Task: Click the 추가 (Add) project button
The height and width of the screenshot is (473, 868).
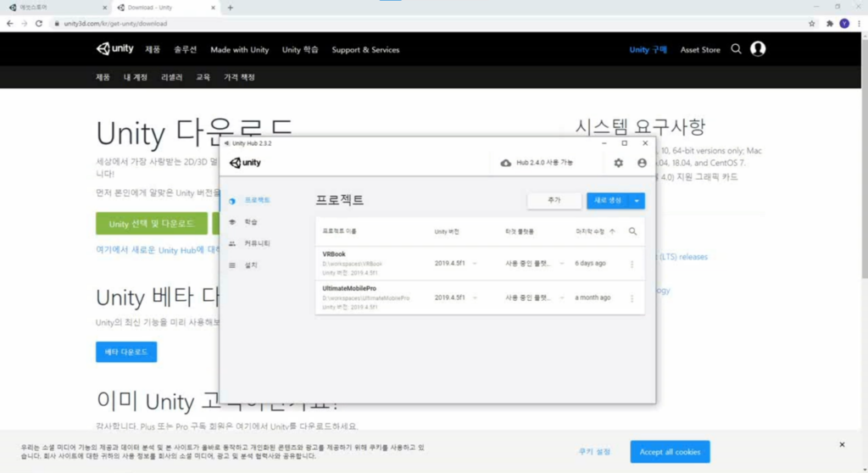Action: [554, 201]
